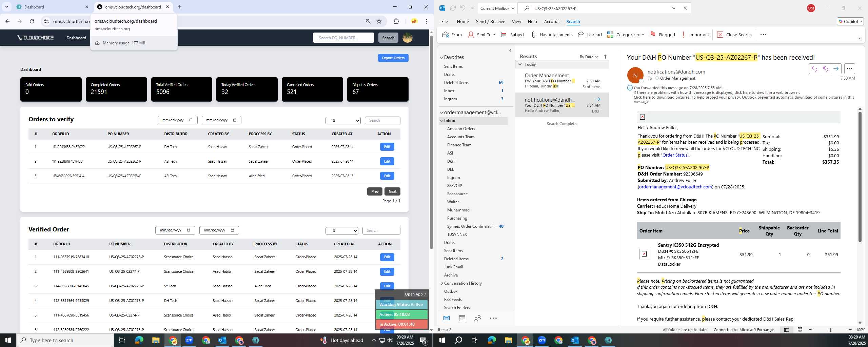Forward the D&H email

tap(836, 69)
